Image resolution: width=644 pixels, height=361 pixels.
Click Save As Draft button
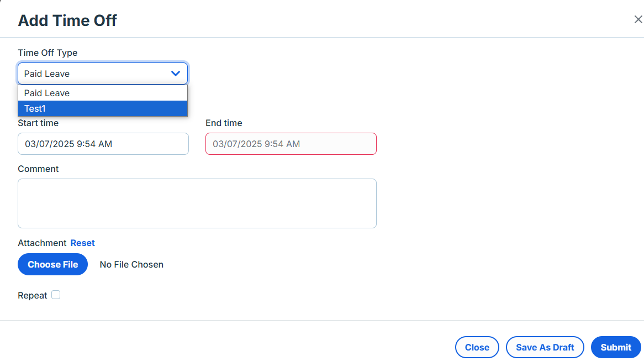545,347
